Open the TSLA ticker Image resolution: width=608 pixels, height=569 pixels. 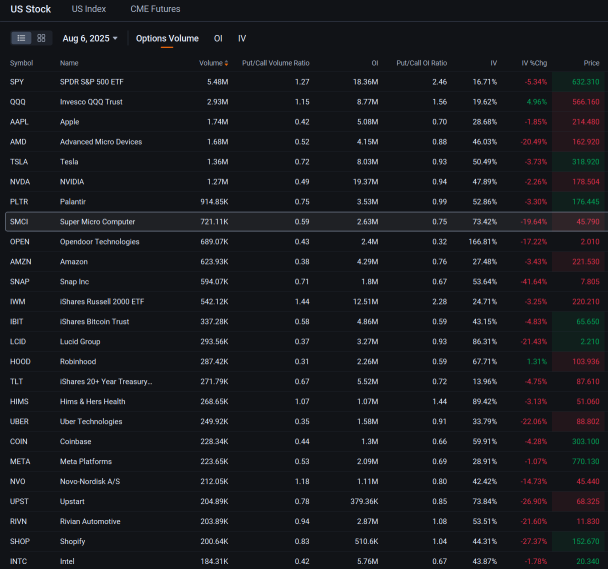click(x=19, y=162)
